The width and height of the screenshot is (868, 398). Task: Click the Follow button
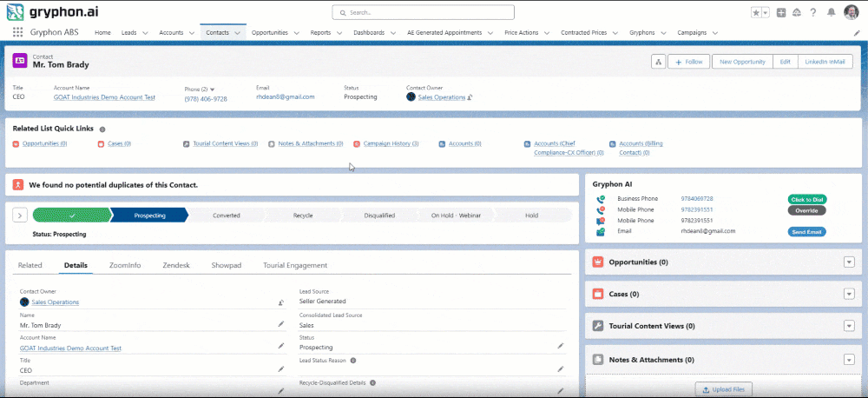(688, 62)
